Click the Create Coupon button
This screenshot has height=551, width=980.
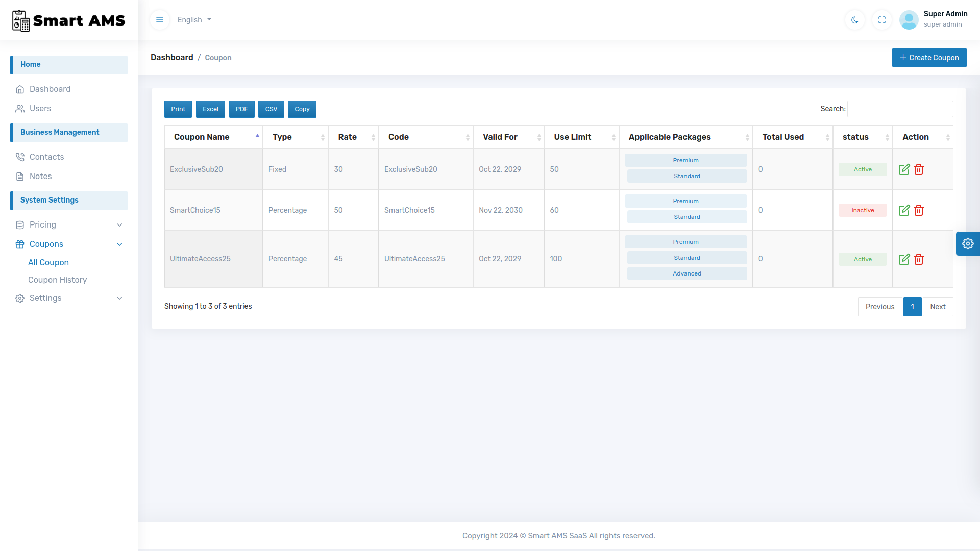pyautogui.click(x=929, y=57)
